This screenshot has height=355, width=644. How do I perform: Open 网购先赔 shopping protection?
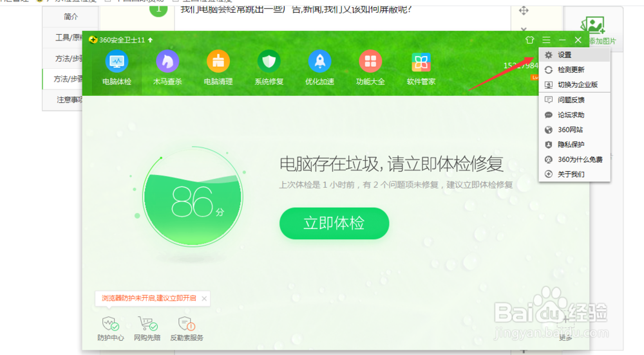(147, 329)
